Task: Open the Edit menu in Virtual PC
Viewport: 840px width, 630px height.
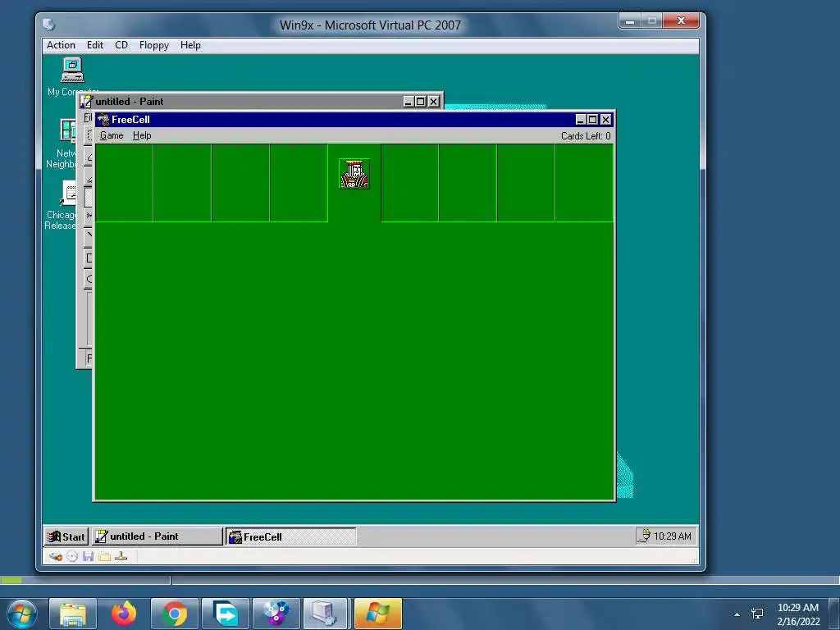Action: coord(95,45)
